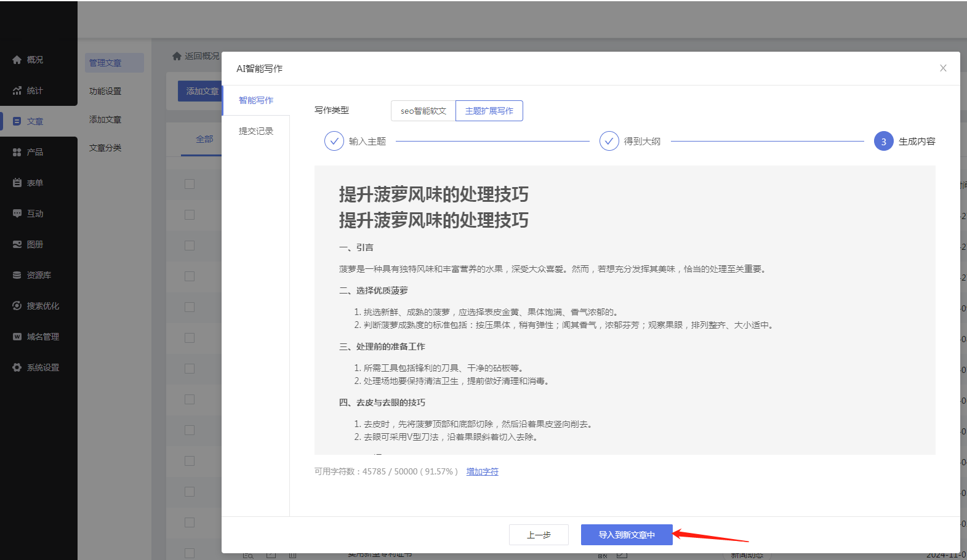Image resolution: width=967 pixels, height=560 pixels.
Task: Click the 互动 chat bubble icon
Action: coord(17,214)
